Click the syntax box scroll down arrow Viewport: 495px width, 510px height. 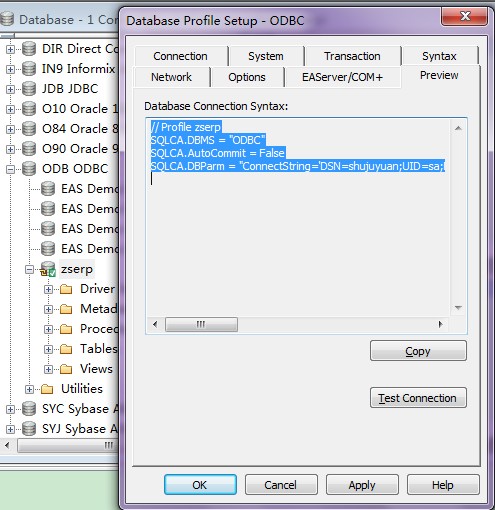tap(458, 308)
